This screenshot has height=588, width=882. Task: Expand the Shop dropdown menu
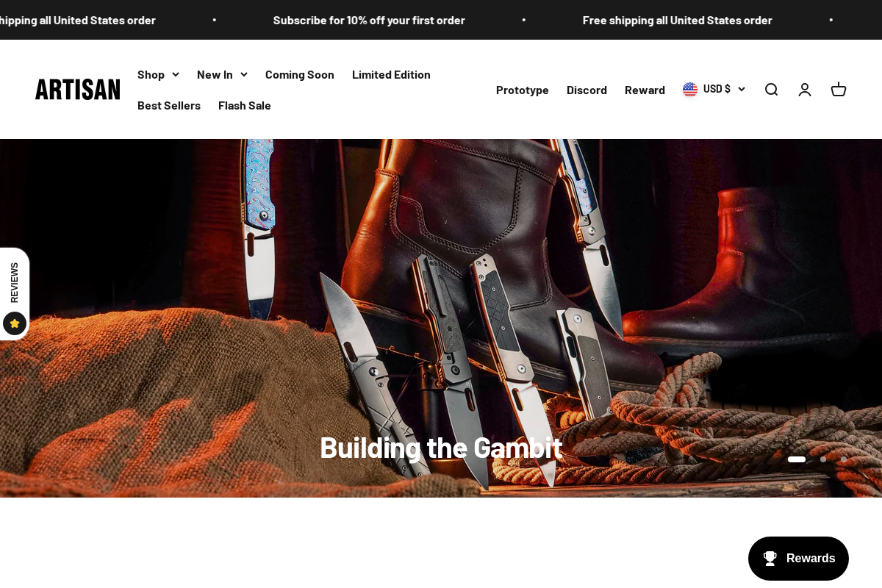pyautogui.click(x=159, y=73)
